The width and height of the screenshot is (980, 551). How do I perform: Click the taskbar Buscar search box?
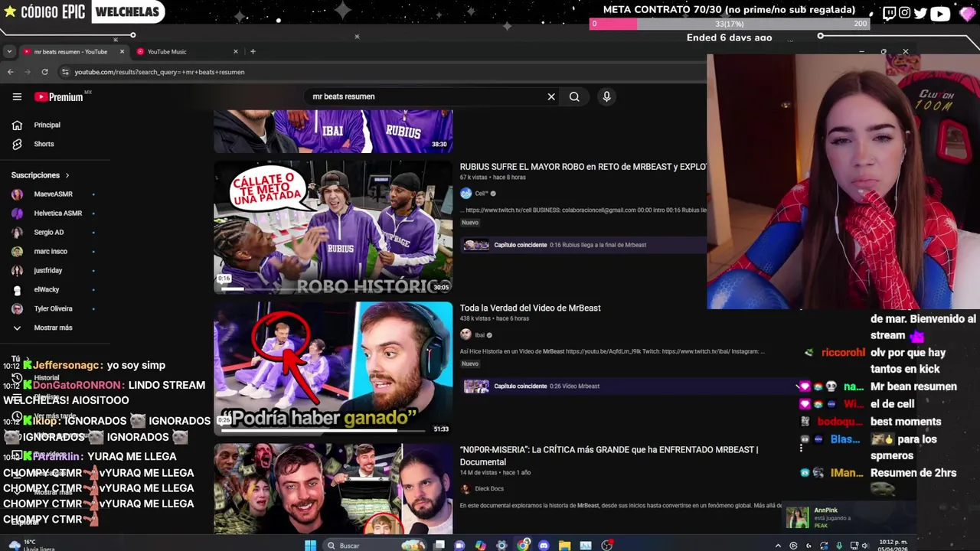pyautogui.click(x=374, y=546)
